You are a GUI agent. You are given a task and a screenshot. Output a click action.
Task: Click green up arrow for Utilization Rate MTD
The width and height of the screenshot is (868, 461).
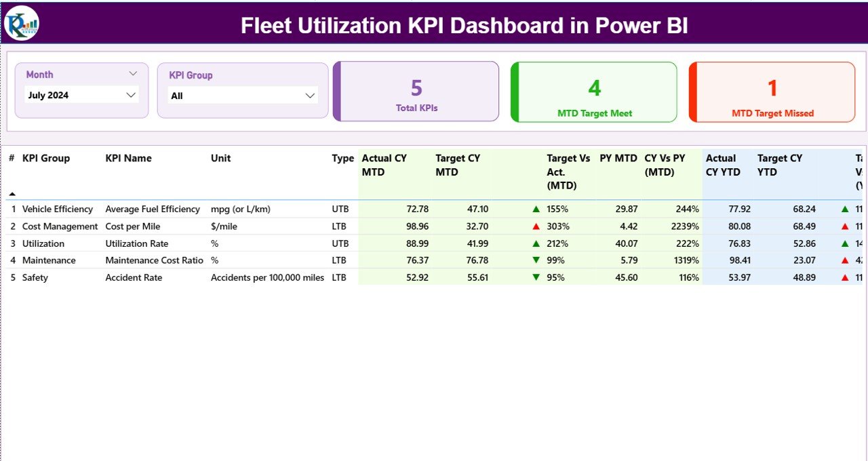coord(536,243)
